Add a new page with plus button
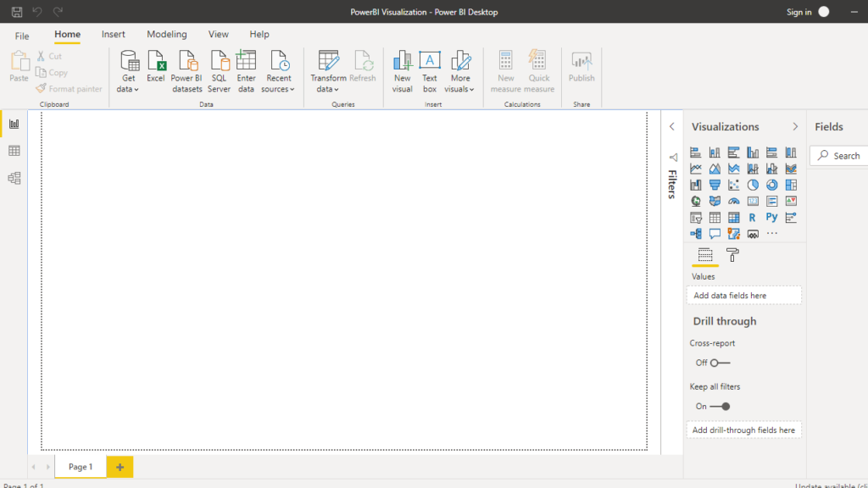Screen dimensions: 868x488 120,467
